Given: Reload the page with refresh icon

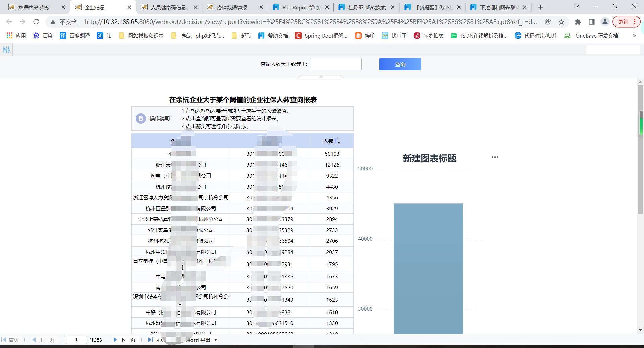Looking at the screenshot, I should tap(36, 22).
